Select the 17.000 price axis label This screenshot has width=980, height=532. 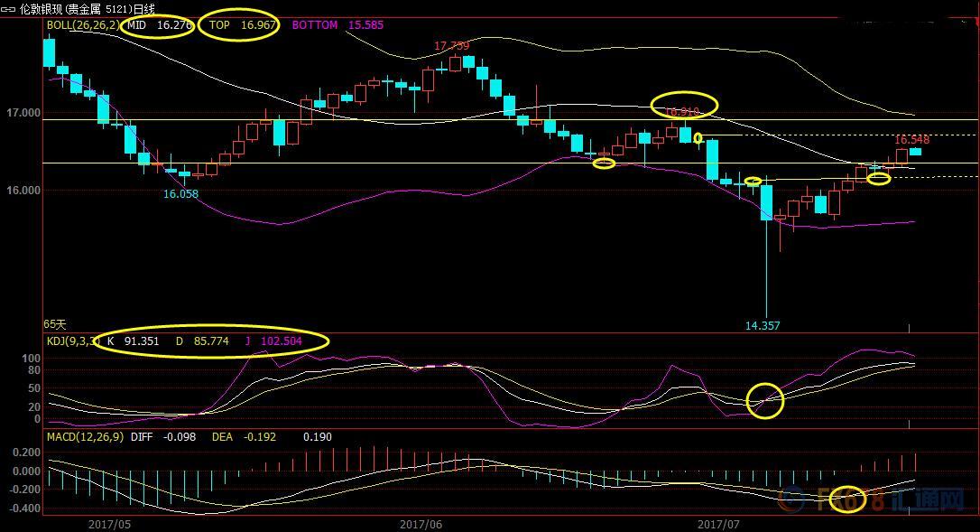(x=23, y=113)
